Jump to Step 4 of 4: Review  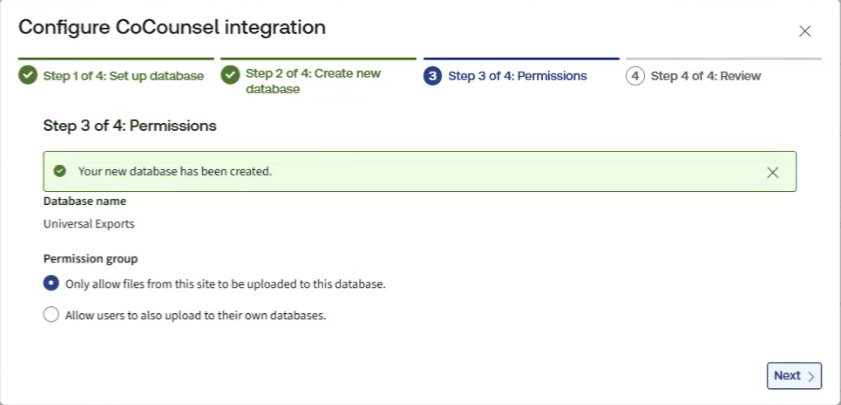click(705, 76)
